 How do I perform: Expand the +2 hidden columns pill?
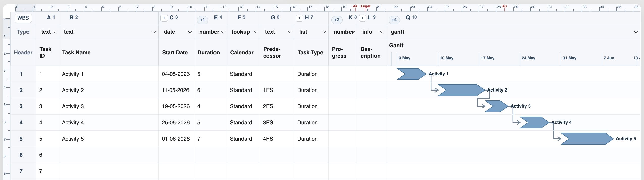(337, 20)
